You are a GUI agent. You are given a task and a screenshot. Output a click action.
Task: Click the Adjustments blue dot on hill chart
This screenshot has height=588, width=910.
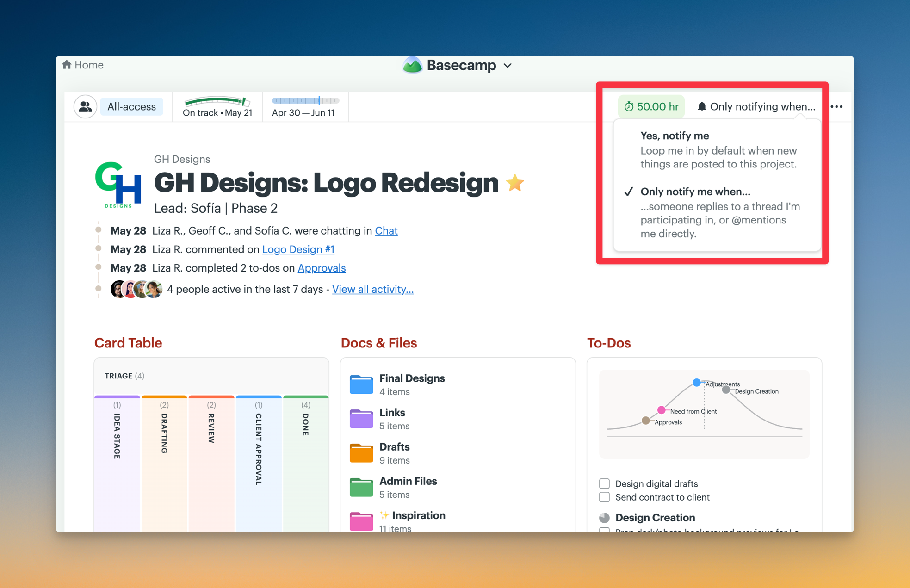pyautogui.click(x=696, y=383)
